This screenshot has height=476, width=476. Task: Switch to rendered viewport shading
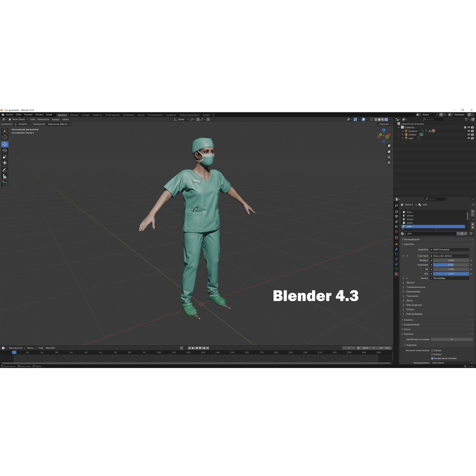click(386, 119)
